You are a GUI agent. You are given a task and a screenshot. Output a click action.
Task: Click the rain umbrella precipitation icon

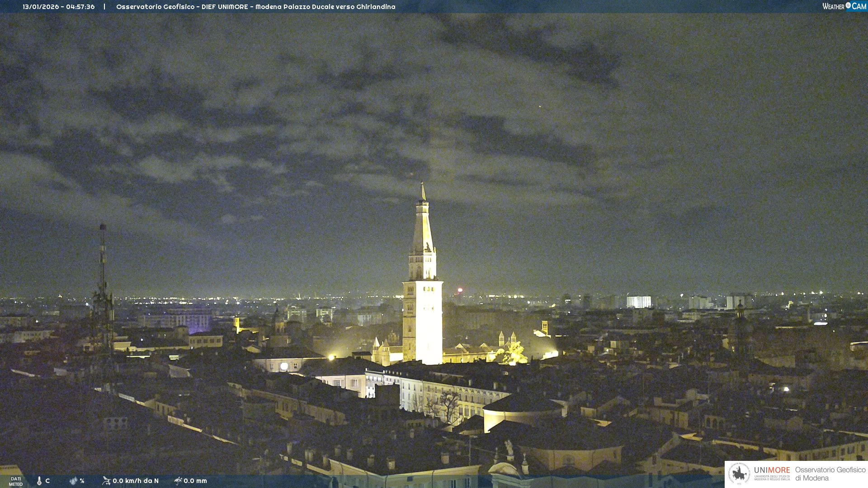(178, 481)
